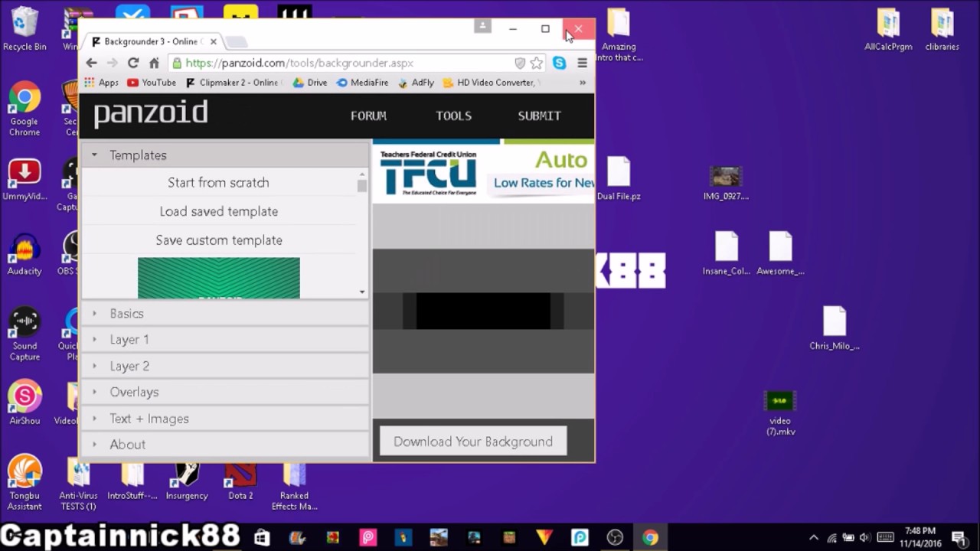Open the Drive bookmark
Screen dimensions: 980x551
click(310, 83)
